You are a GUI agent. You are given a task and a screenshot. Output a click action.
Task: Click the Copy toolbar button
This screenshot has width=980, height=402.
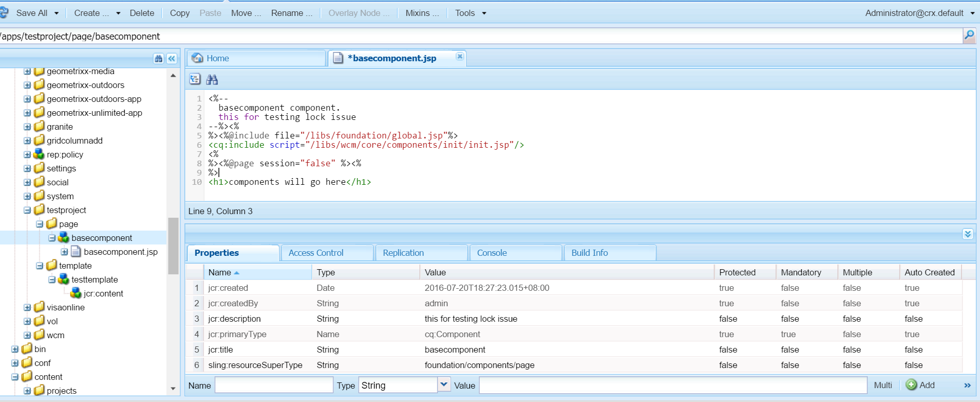point(180,13)
